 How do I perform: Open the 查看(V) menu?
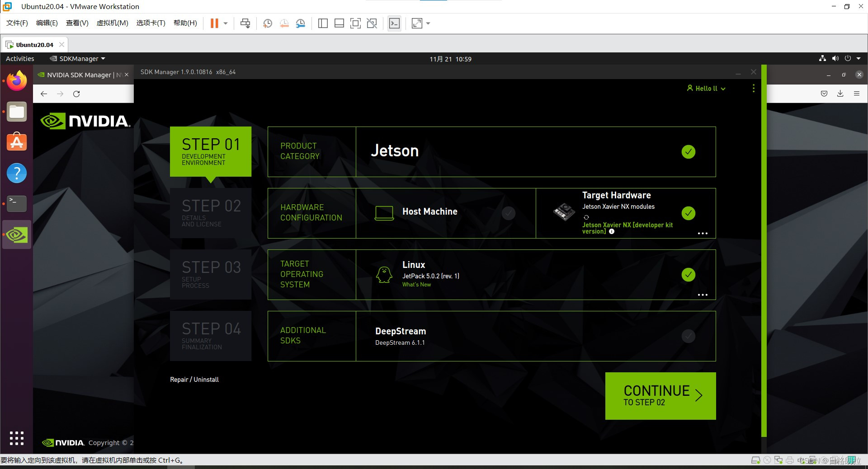pos(77,23)
